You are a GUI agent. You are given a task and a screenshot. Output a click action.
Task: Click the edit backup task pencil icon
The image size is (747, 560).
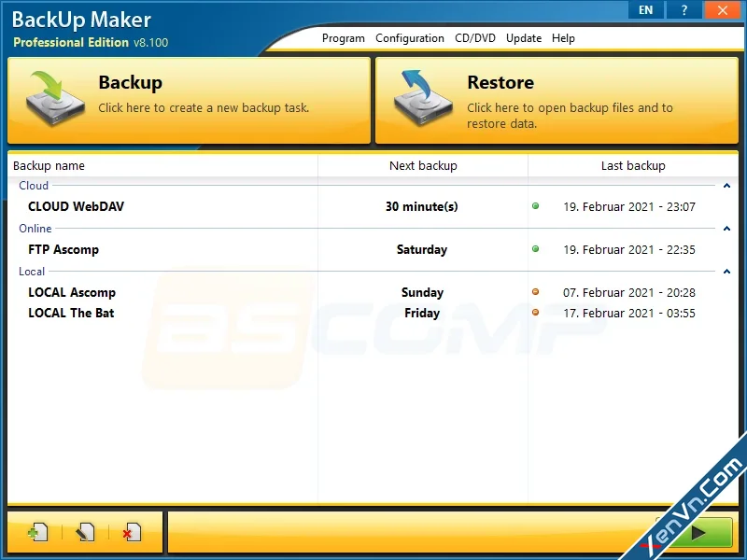85,532
